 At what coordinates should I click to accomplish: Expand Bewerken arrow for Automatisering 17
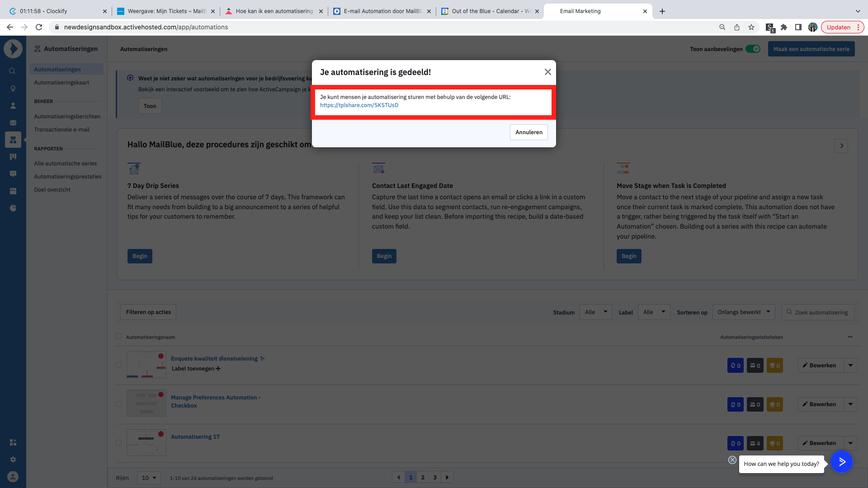point(850,443)
